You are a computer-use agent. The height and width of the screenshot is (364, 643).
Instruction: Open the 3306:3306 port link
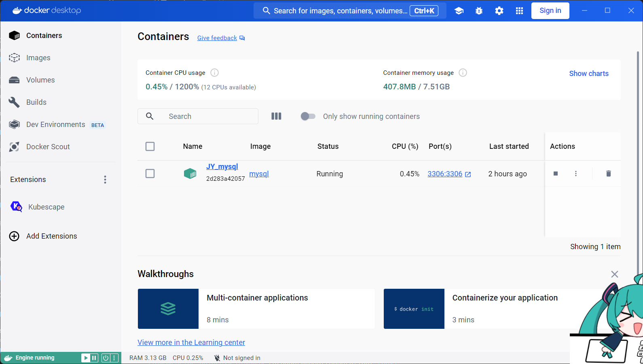[x=445, y=174]
